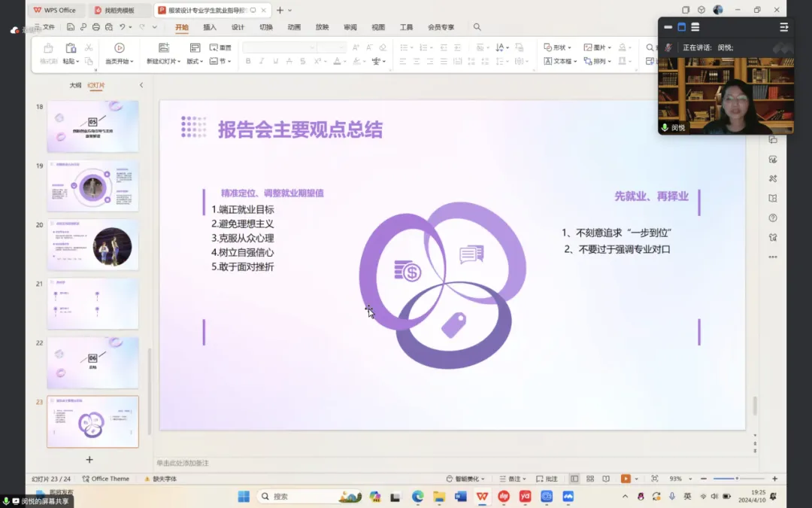This screenshot has width=812, height=508.
Task: Click the add slide plus below thumbnails
Action: point(89,459)
